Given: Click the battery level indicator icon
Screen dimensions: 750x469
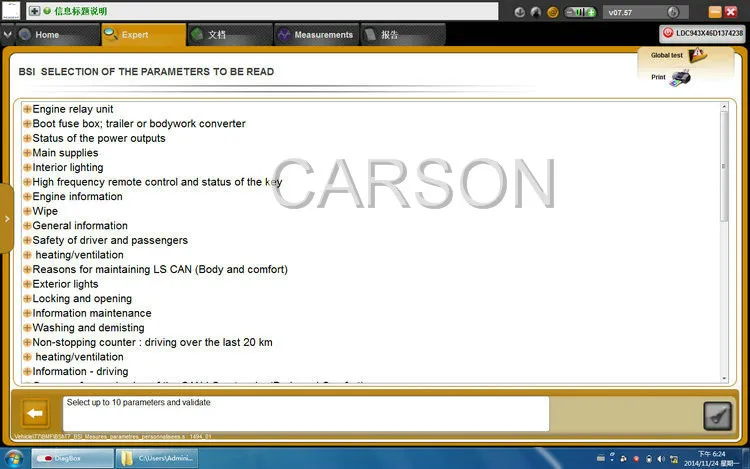Looking at the screenshot, I should [x=580, y=12].
